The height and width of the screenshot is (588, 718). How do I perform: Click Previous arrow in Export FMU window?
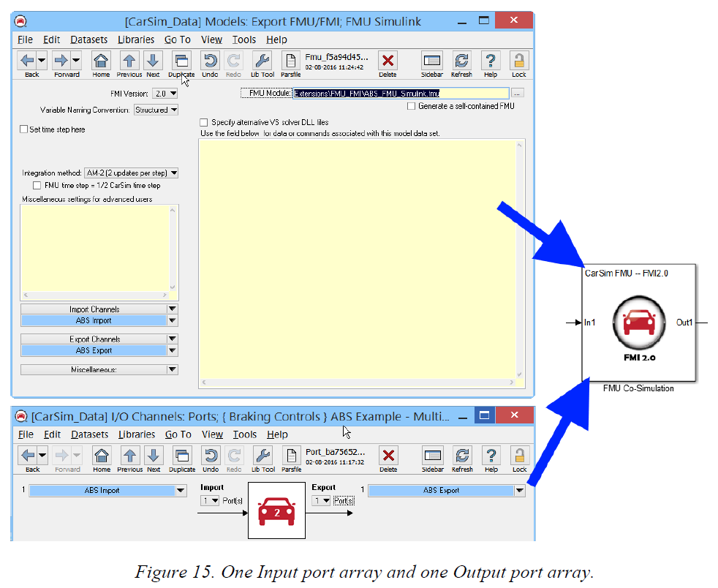coord(129,61)
